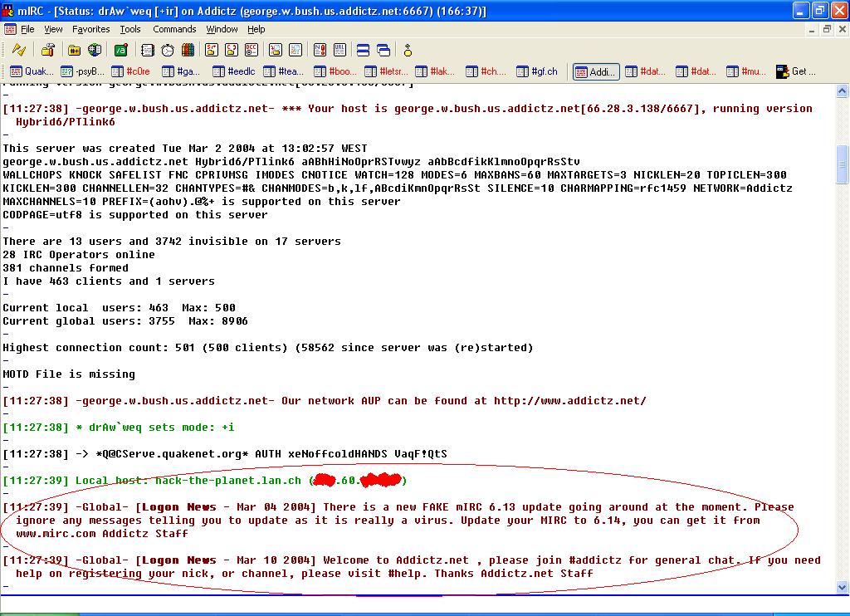Switch to the #tea... channel tab
This screenshot has height=616, width=850.
(284, 71)
